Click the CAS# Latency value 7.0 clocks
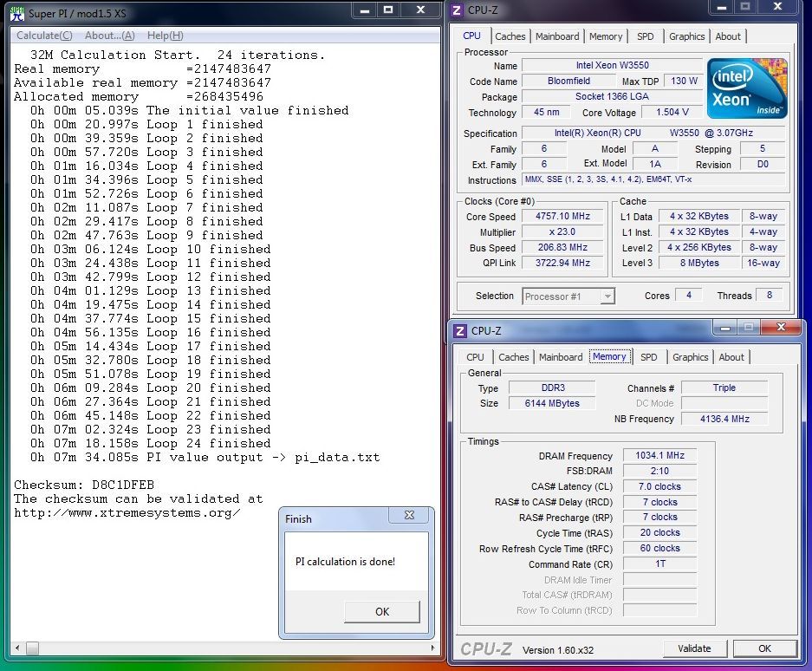The image size is (812, 671). tap(659, 486)
